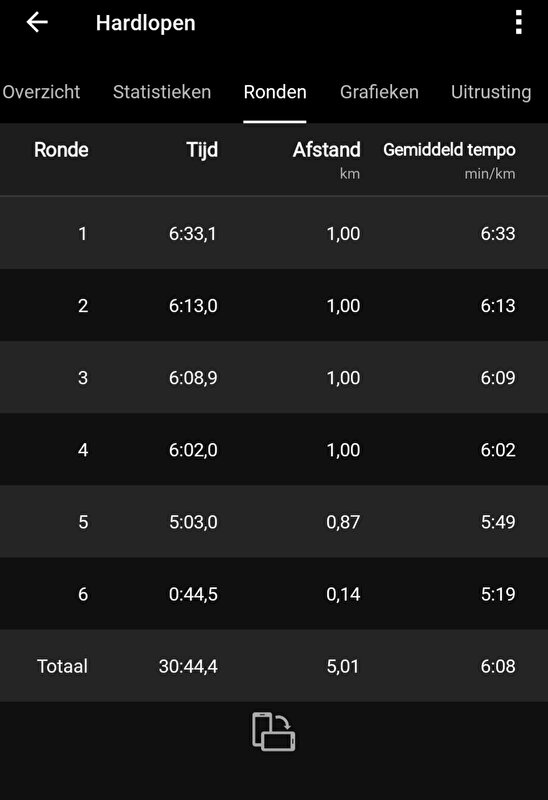The width and height of the screenshot is (548, 800).
Task: Tap the back arrow icon
Action: coord(37,22)
